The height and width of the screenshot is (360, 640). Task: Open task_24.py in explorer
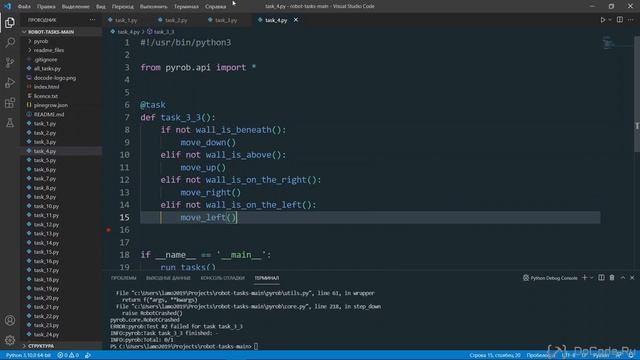coord(46,334)
